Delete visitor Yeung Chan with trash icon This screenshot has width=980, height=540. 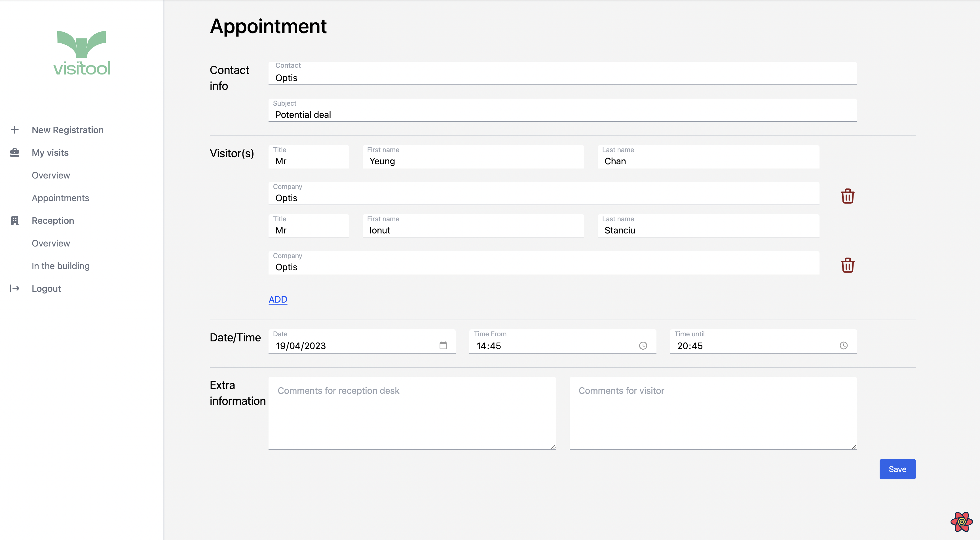[848, 196]
